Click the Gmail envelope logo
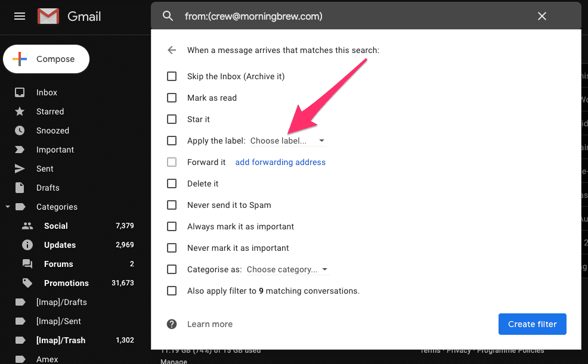This screenshot has height=364, width=588. point(48,16)
